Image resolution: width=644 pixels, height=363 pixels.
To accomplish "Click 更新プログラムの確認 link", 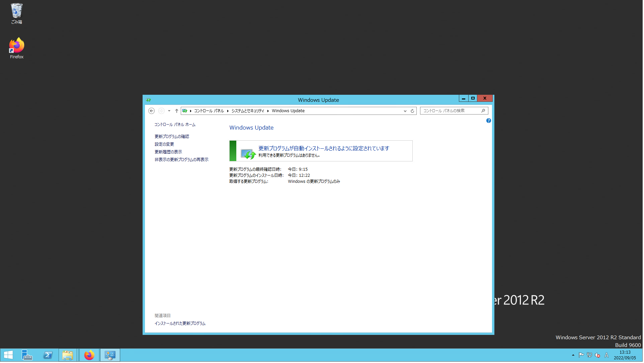I will tap(172, 137).
